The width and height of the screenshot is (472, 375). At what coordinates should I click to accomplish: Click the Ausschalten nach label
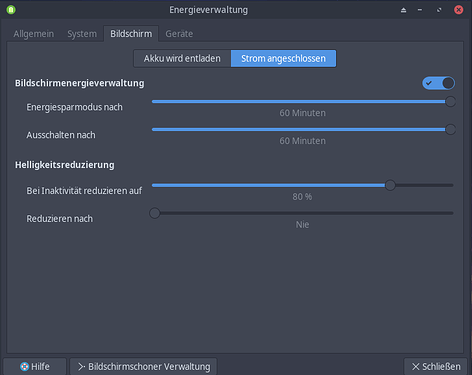[x=61, y=135]
